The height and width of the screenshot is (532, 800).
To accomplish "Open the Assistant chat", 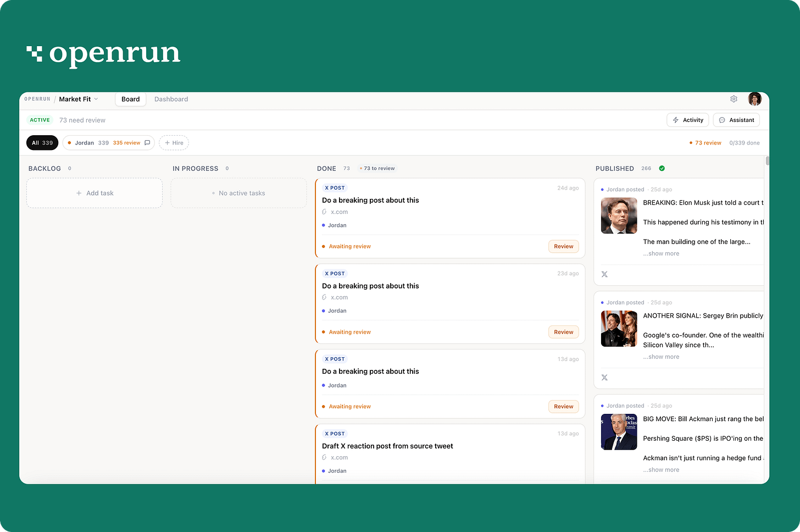I will click(736, 120).
